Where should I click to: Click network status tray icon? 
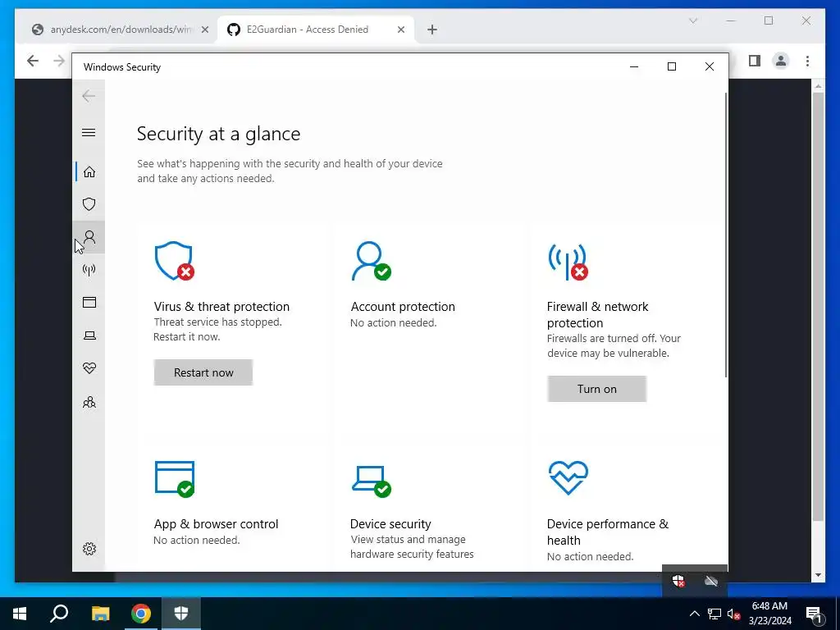[714, 614]
